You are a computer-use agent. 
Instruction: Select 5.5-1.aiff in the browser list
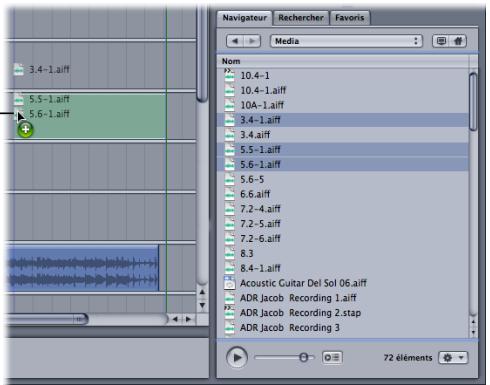[x=343, y=150]
